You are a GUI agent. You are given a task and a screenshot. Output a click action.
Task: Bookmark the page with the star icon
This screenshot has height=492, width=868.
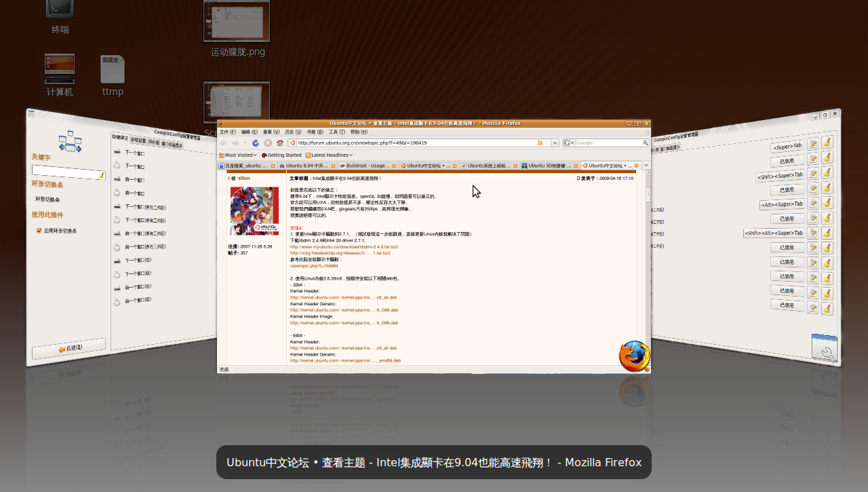(547, 143)
